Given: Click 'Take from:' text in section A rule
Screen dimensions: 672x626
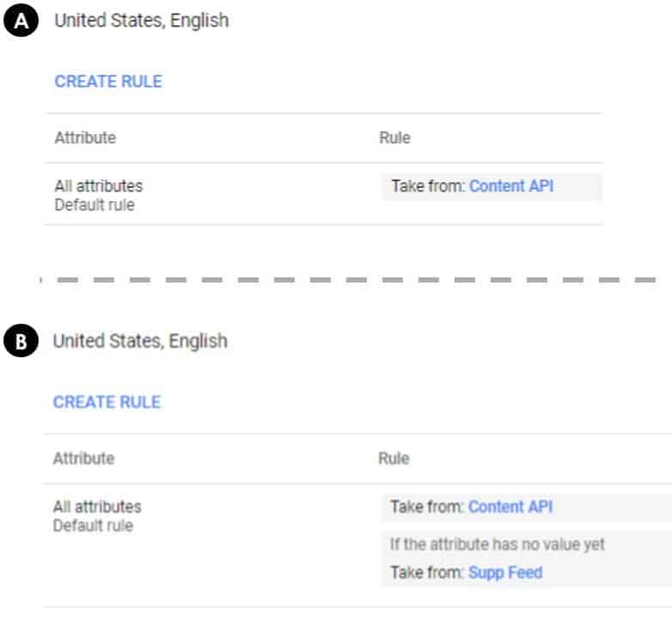Looking at the screenshot, I should coord(429,186).
